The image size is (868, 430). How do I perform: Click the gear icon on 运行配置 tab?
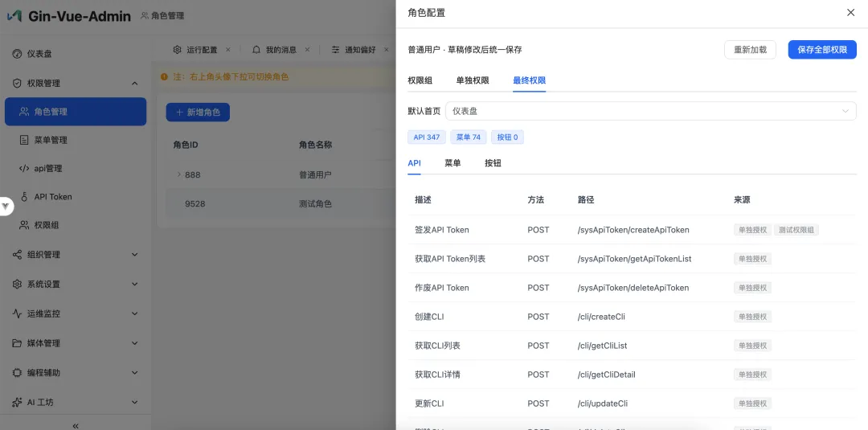(177, 49)
